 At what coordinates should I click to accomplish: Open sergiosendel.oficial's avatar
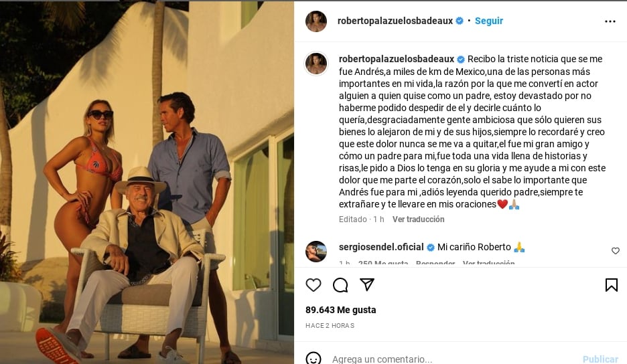[x=316, y=252]
